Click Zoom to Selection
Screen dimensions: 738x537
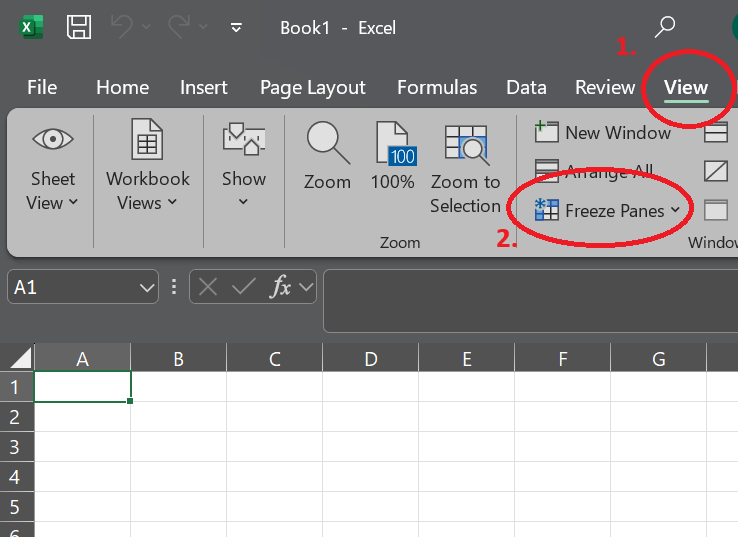(x=465, y=169)
